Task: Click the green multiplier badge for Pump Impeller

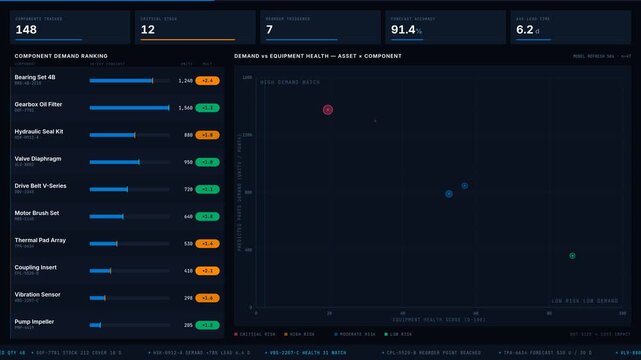Action: click(207, 325)
